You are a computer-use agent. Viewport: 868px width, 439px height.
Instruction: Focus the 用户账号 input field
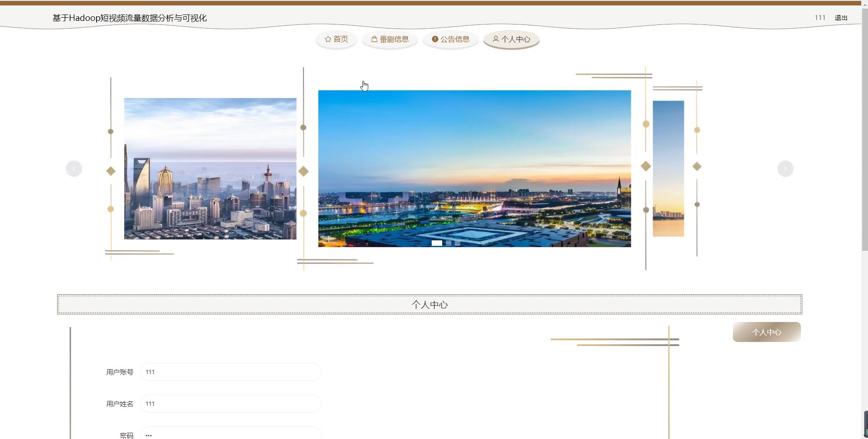[231, 372]
